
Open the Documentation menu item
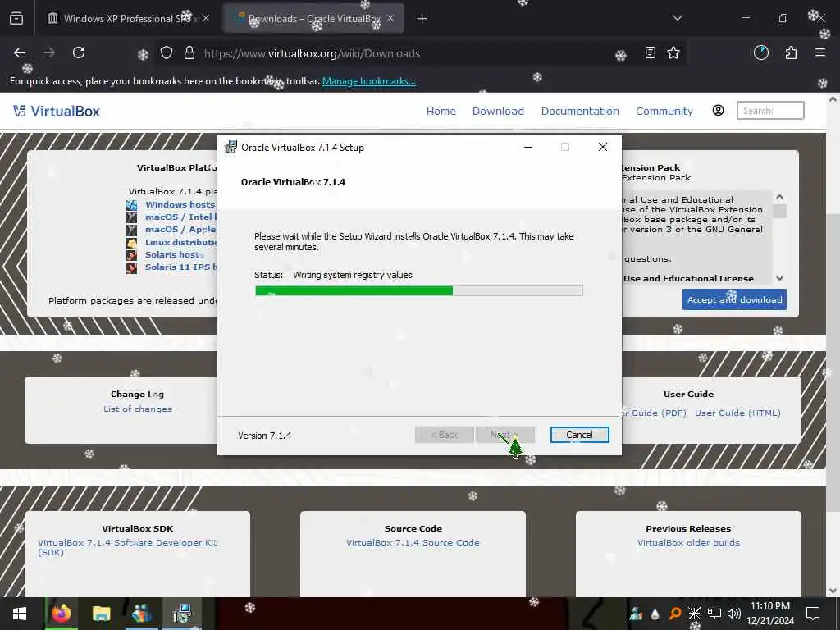point(580,111)
